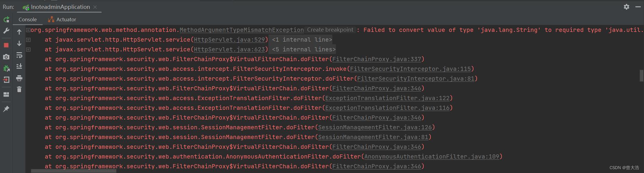Image resolution: width=644 pixels, height=173 pixels.
Task: Select the Console tab
Action: pyautogui.click(x=27, y=19)
